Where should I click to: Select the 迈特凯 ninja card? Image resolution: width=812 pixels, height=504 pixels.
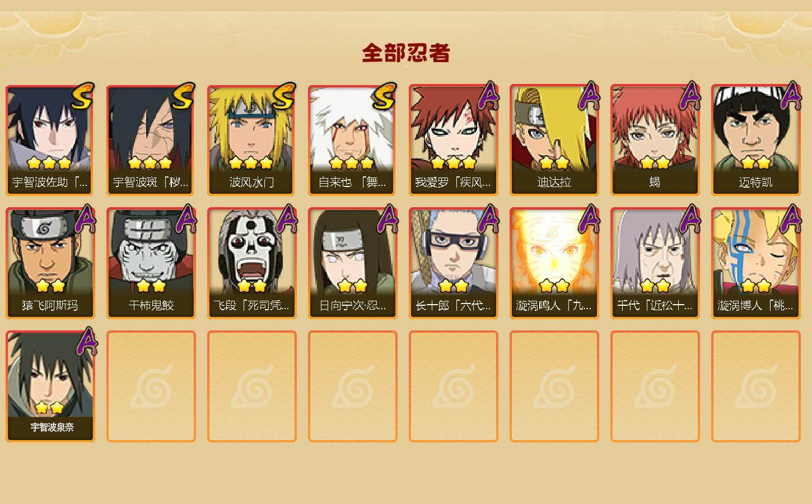[x=755, y=140]
